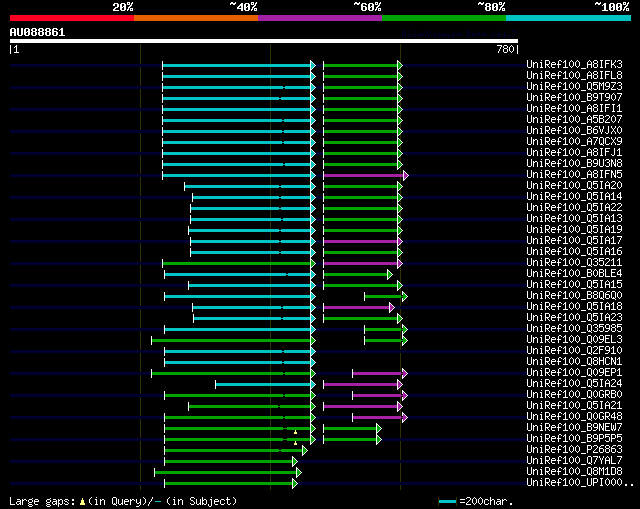Image resolution: width=640 pixels, height=509 pixels.
Task: Open hit UniRef100_Q5M9Z3
Action: pyautogui.click(x=574, y=87)
